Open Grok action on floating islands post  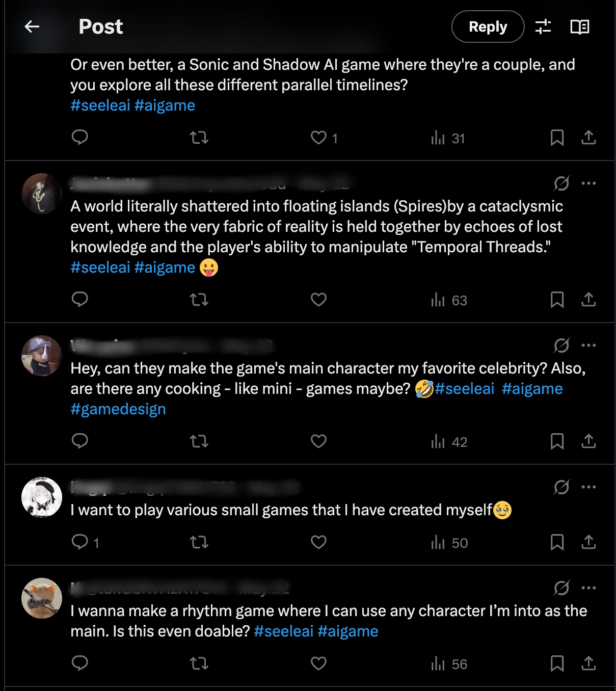coord(561,183)
